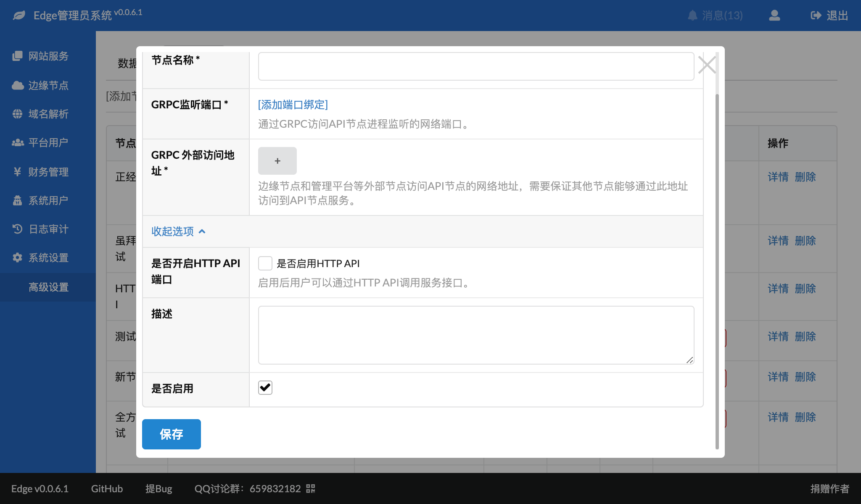Click the QQ讨论群: 659832182 text
Screen dimensions: 861x504
[x=248, y=488]
